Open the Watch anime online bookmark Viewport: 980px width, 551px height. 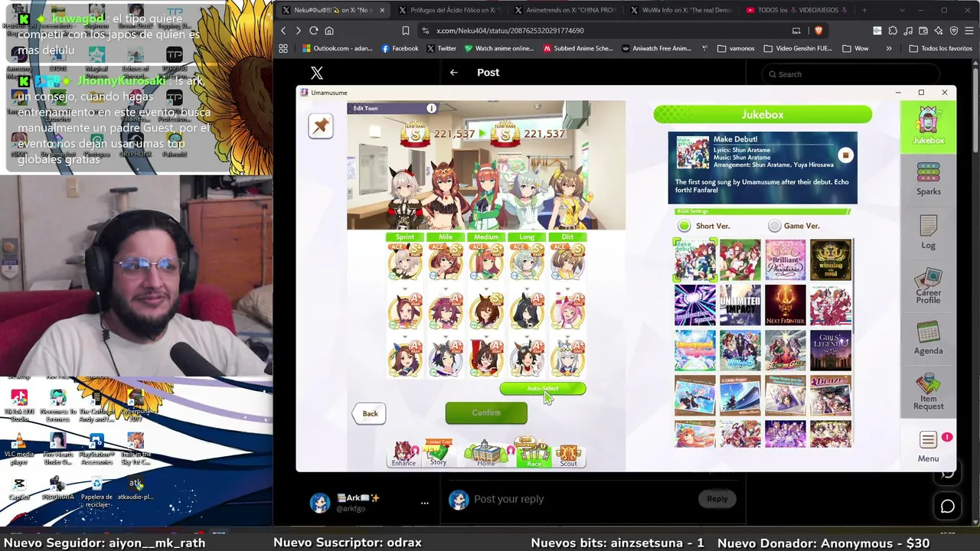click(498, 48)
